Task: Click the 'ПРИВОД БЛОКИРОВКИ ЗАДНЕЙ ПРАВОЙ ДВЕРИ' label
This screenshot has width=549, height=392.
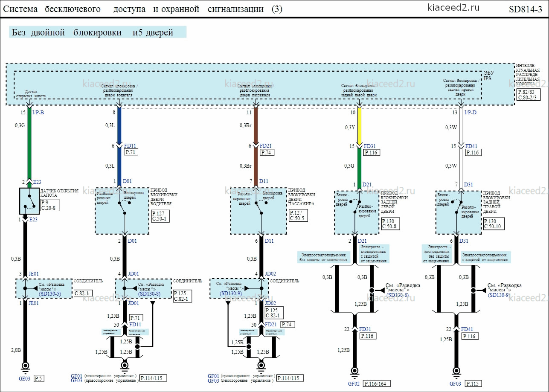Action: coord(497,202)
